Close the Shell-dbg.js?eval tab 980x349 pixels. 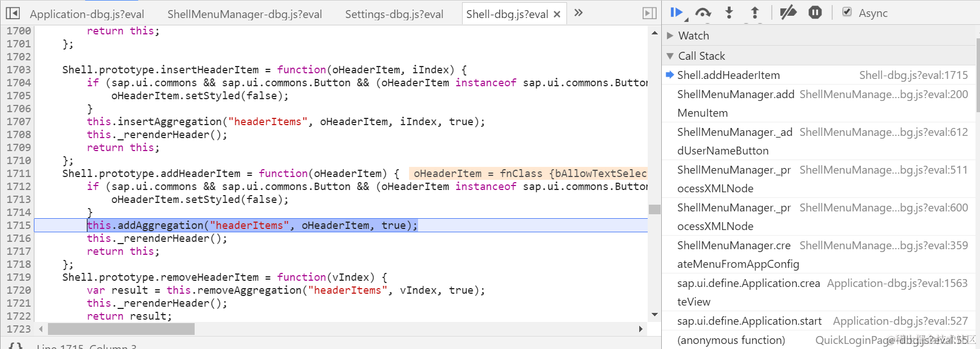coord(557,14)
